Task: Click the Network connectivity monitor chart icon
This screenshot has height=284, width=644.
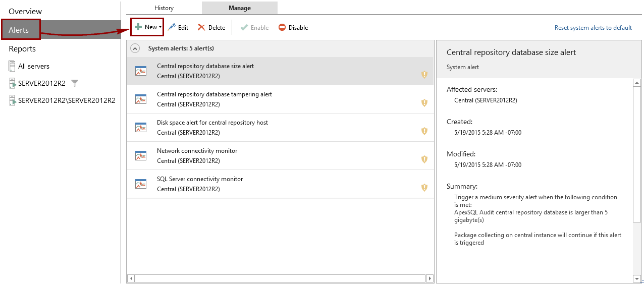Action: pos(141,155)
